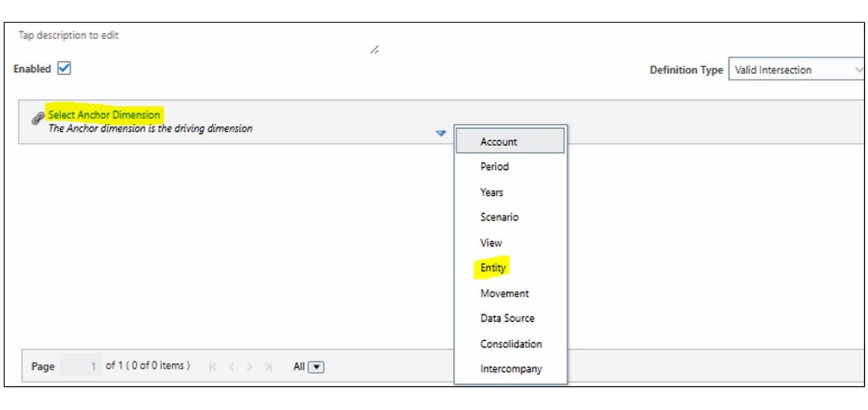Pick Period in the dimension menu
The height and width of the screenshot is (410, 868).
(x=494, y=167)
